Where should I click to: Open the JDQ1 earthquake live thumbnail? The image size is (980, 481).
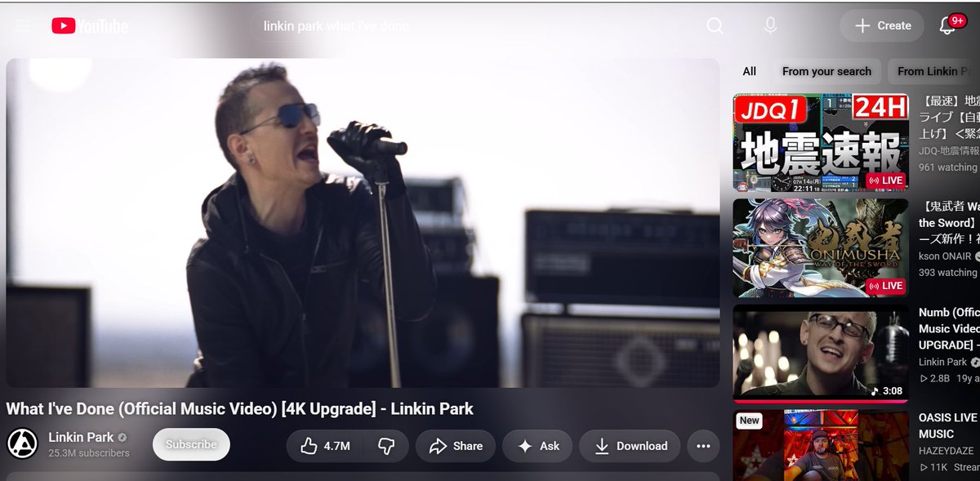[821, 142]
